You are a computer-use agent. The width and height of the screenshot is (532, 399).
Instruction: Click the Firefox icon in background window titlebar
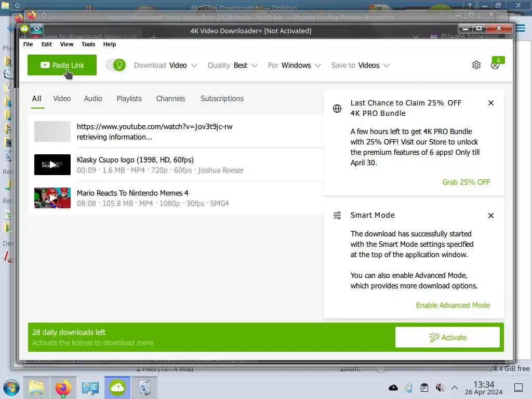(32, 15)
